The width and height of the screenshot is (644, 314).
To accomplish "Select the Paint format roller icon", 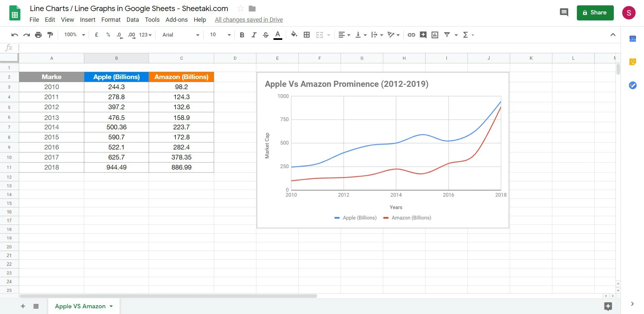I will (50, 35).
